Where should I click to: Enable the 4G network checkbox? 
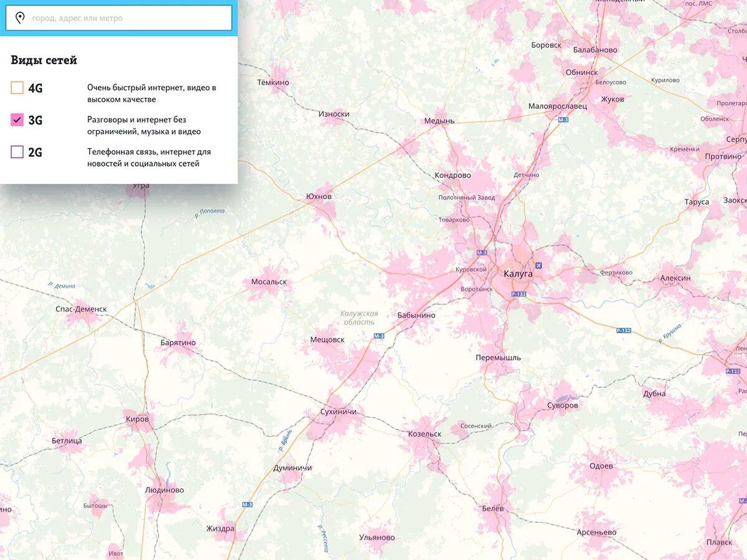[x=17, y=88]
